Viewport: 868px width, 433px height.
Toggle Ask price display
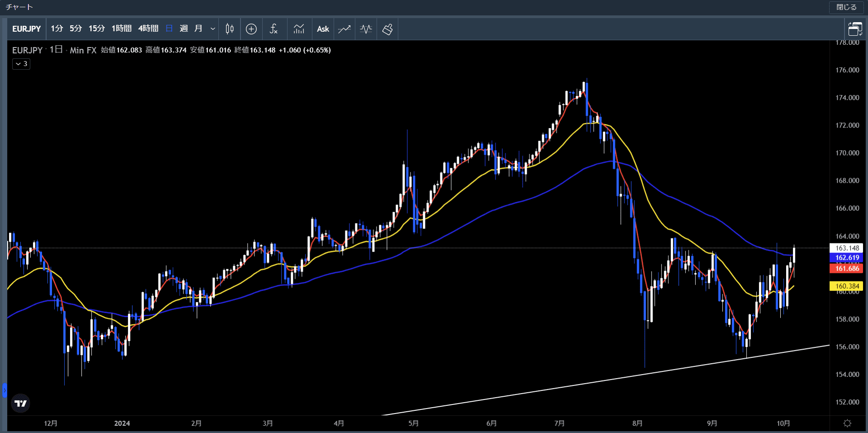[323, 29]
